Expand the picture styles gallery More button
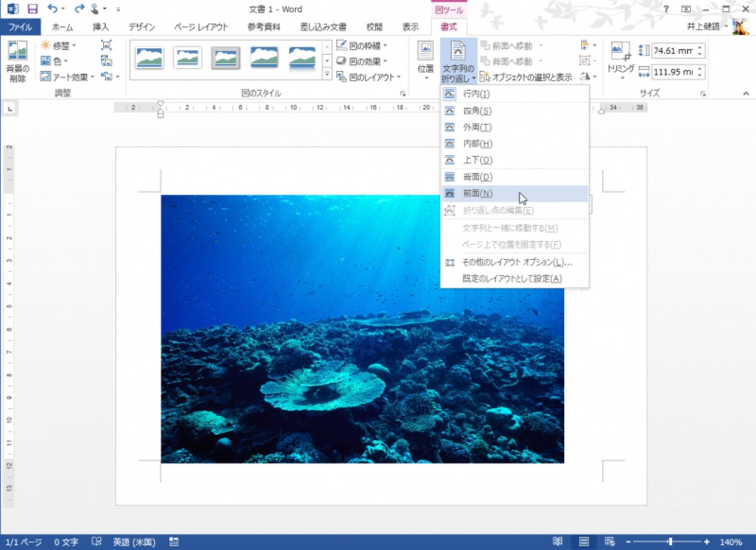The height and width of the screenshot is (550, 756). point(327,74)
